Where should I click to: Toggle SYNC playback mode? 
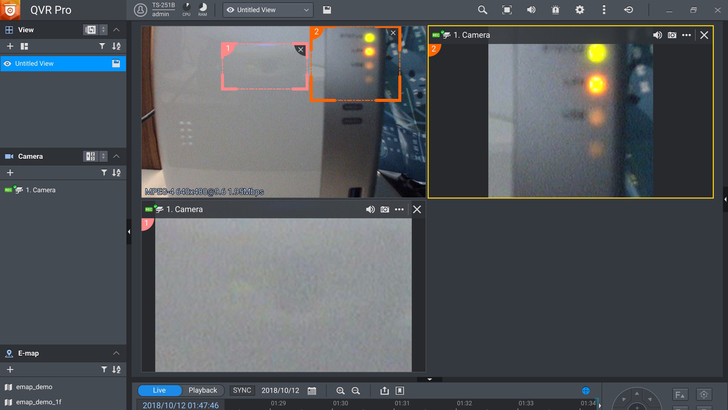pyautogui.click(x=242, y=390)
